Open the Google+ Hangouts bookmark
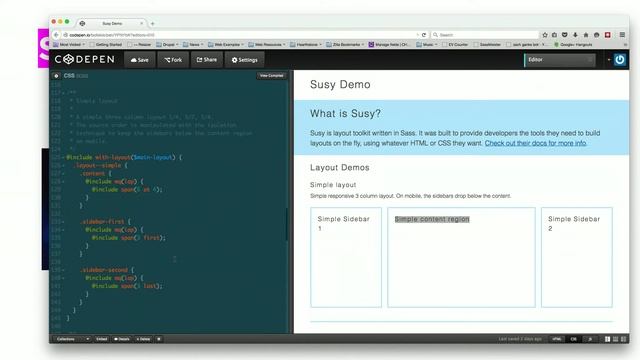 (x=573, y=44)
